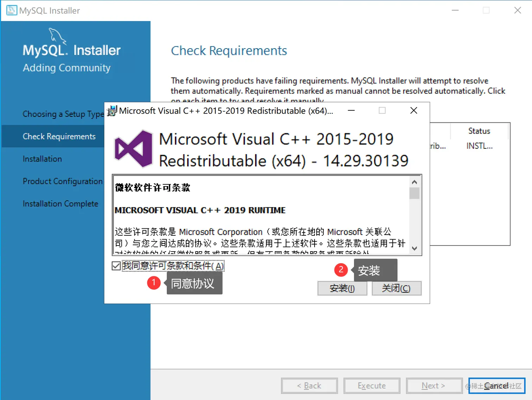Click the MySQL dolphin logo in sidebar

(x=58, y=36)
